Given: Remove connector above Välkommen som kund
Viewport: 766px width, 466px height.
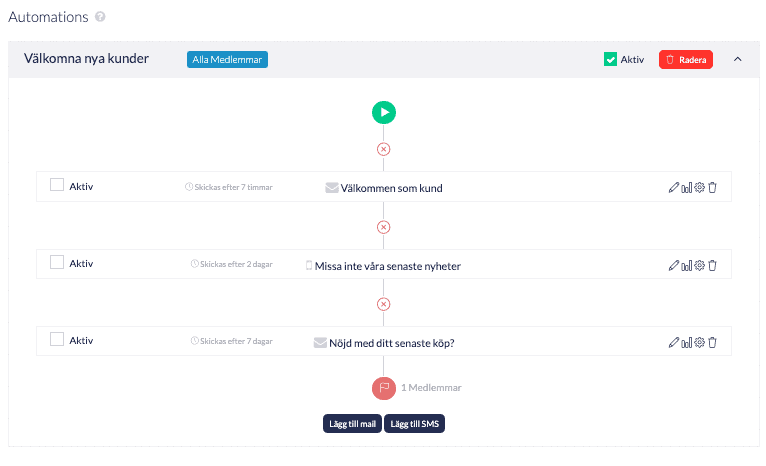Looking at the screenshot, I should pyautogui.click(x=384, y=149).
